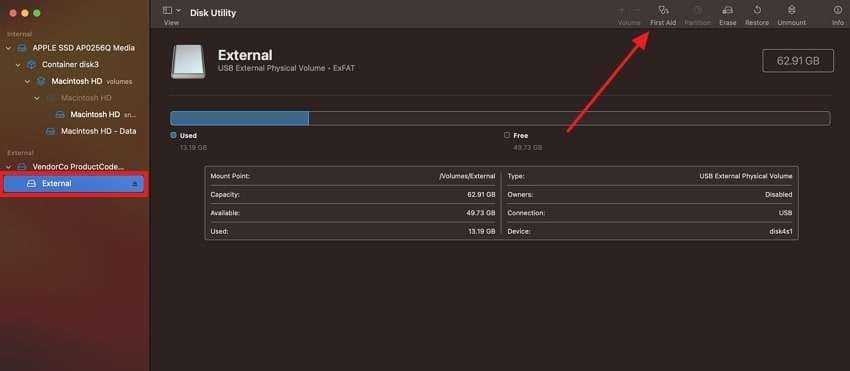
Task: Erase the selected External volume
Action: click(727, 16)
